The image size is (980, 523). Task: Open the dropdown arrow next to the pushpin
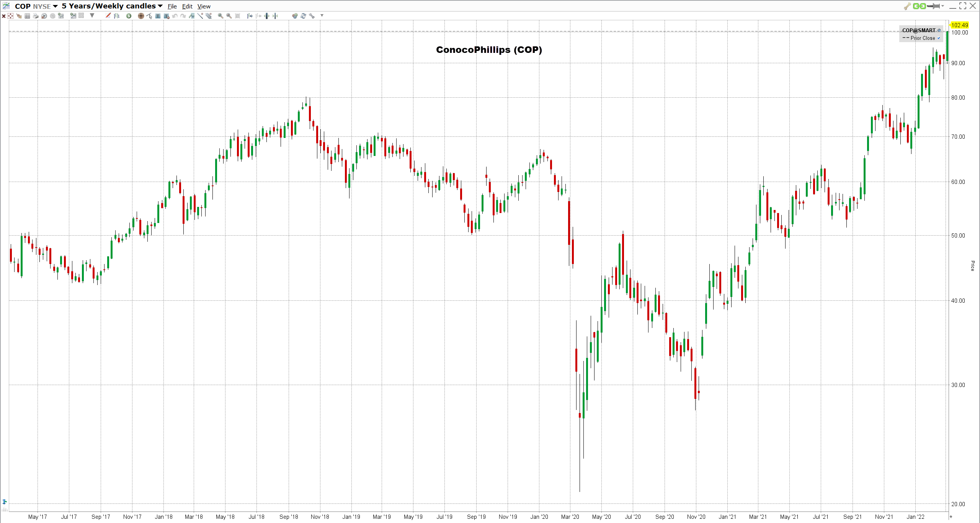tap(942, 6)
